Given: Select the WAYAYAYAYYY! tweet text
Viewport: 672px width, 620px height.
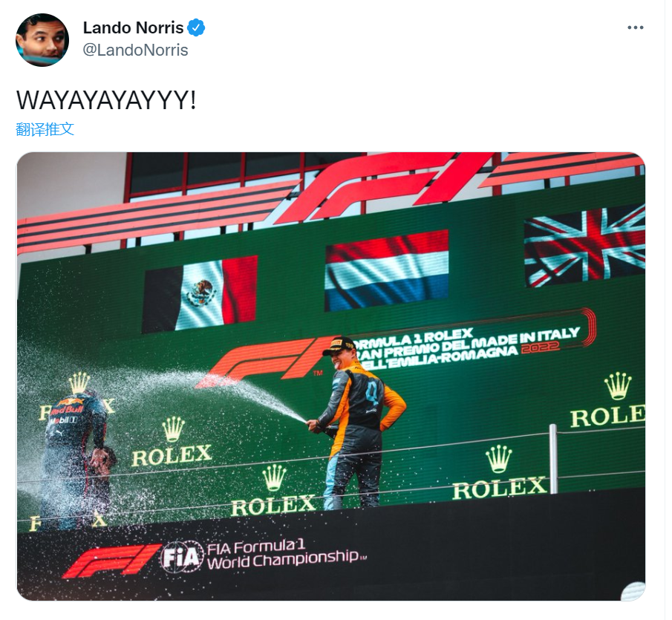Looking at the screenshot, I should point(106,101).
